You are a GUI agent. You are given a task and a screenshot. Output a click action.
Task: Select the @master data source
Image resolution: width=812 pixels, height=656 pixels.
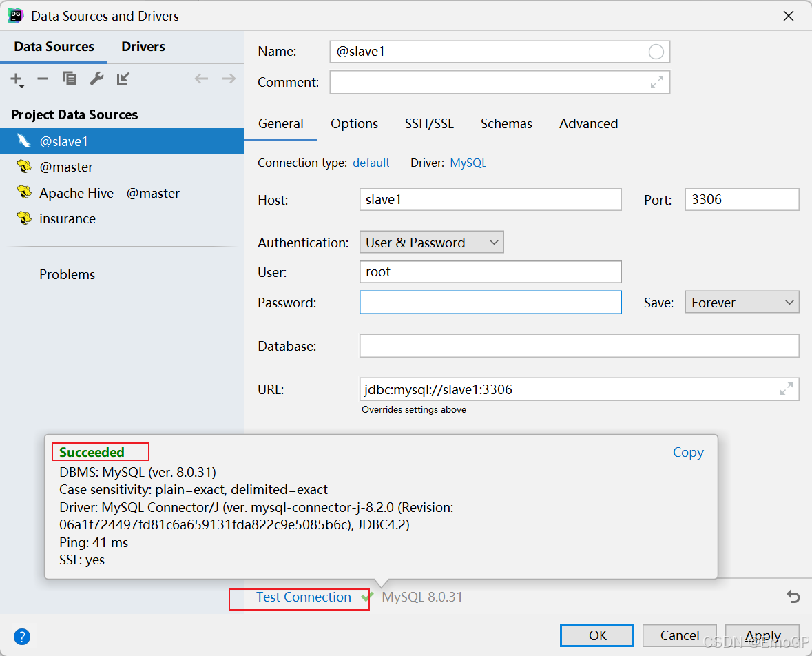pos(122,167)
